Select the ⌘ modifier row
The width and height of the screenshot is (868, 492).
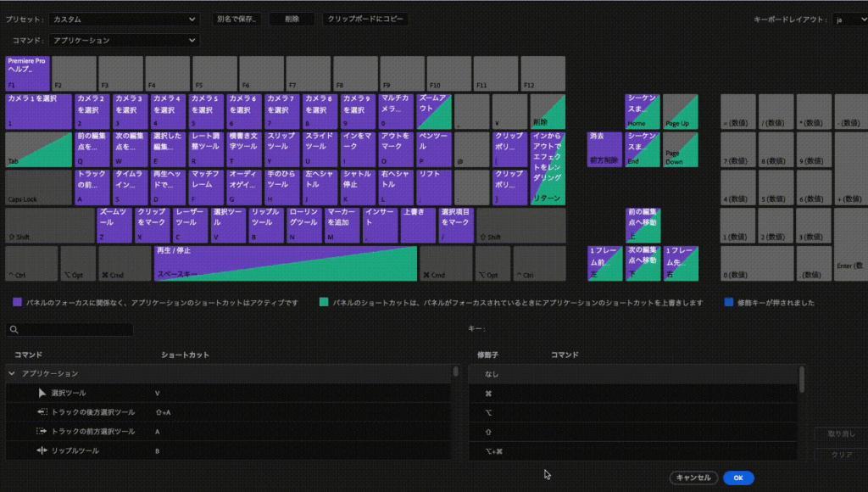(633, 394)
